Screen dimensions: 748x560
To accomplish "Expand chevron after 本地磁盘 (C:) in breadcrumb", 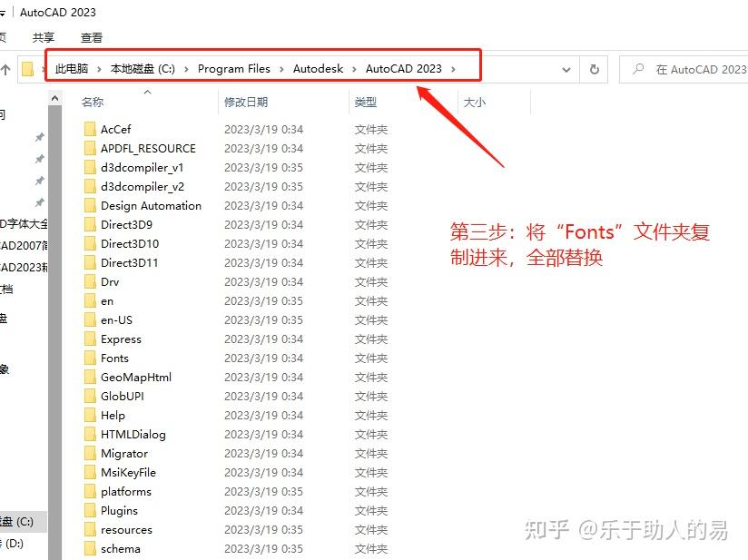I will (186, 69).
